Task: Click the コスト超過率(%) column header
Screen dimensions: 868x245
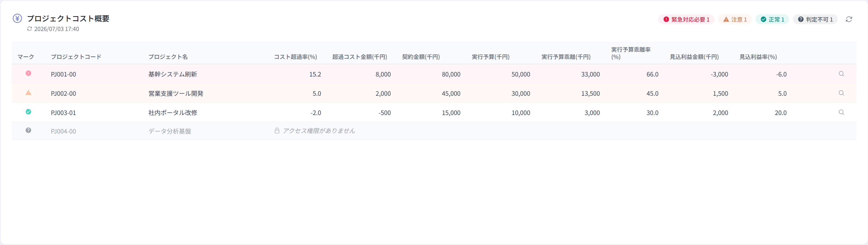Action: (x=296, y=57)
